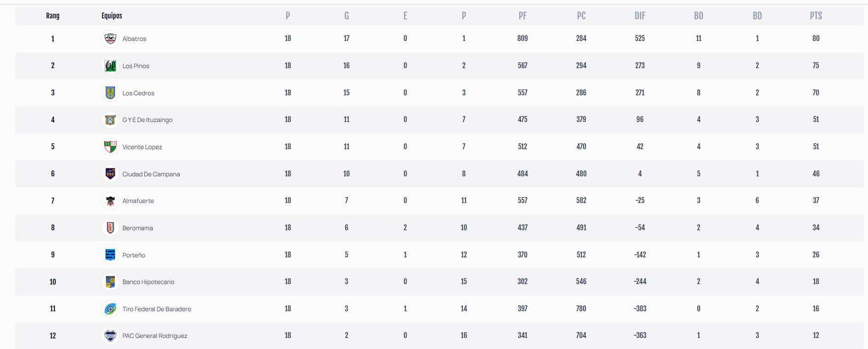Sort standings by the PTS column header

[x=816, y=16]
